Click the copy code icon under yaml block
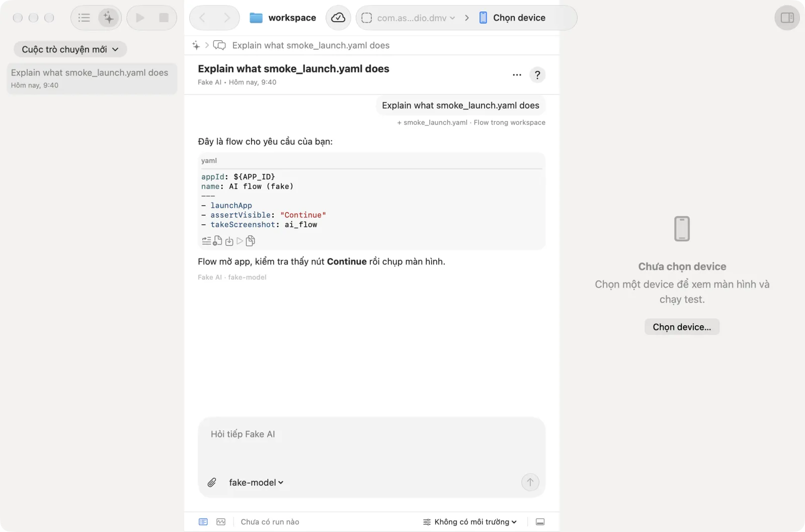This screenshot has width=805, height=532. coord(251,241)
